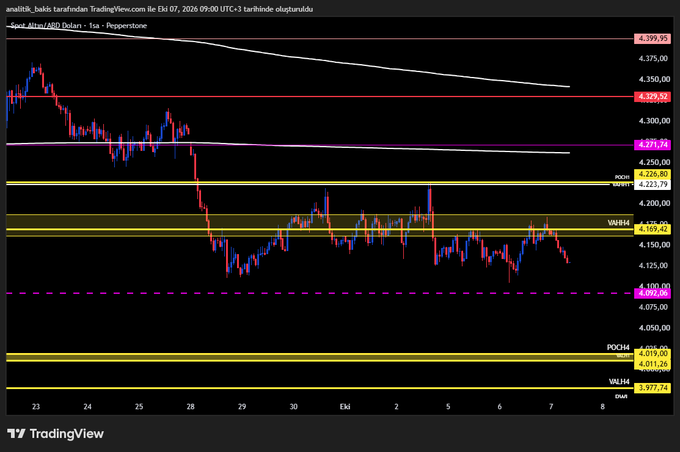Click the attribution header text analitik_bakis
The width and height of the screenshot is (680, 452).
(x=28, y=9)
